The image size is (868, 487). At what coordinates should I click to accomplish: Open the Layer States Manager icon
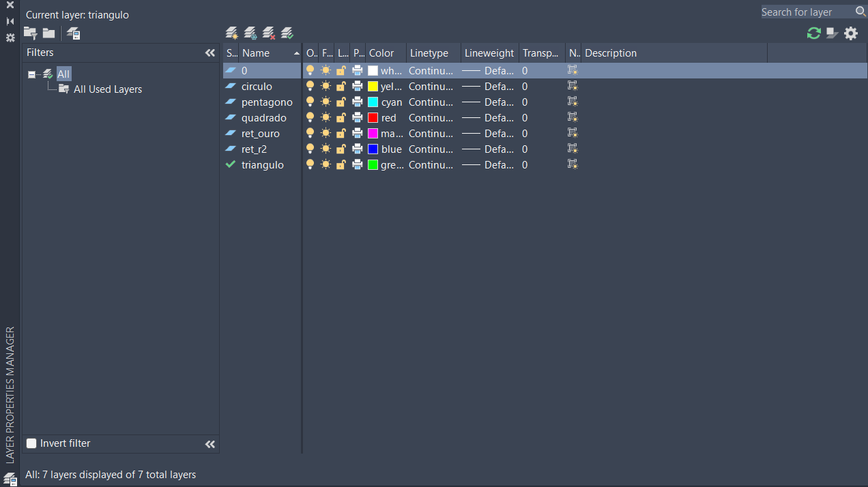pyautogui.click(x=74, y=33)
